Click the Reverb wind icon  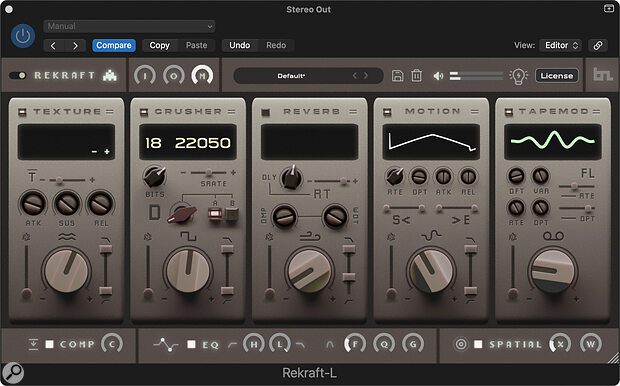pyautogui.click(x=310, y=237)
